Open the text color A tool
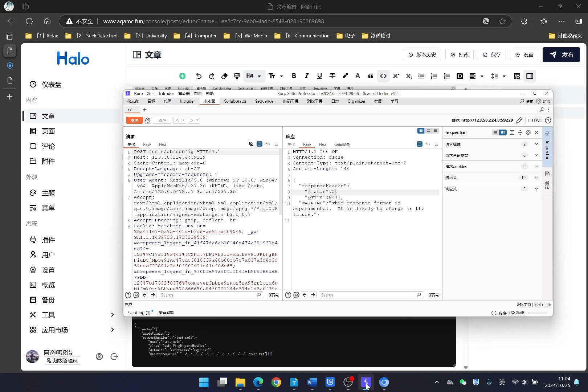Viewport: 588px width, 392px height. click(x=358, y=76)
